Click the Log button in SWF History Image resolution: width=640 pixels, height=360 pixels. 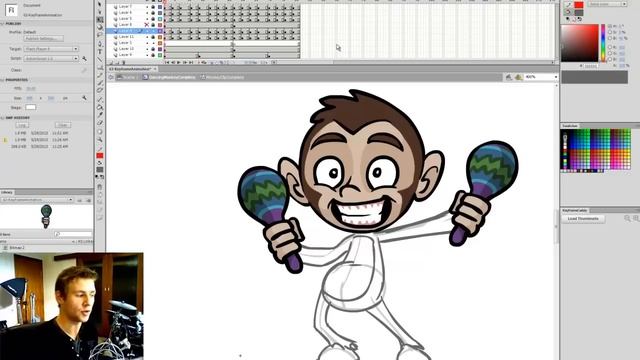pos(22,125)
